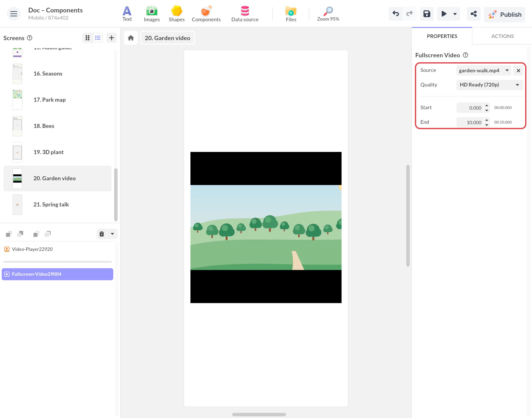The image size is (532, 418).
Task: Click the Publish button
Action: pyautogui.click(x=504, y=15)
